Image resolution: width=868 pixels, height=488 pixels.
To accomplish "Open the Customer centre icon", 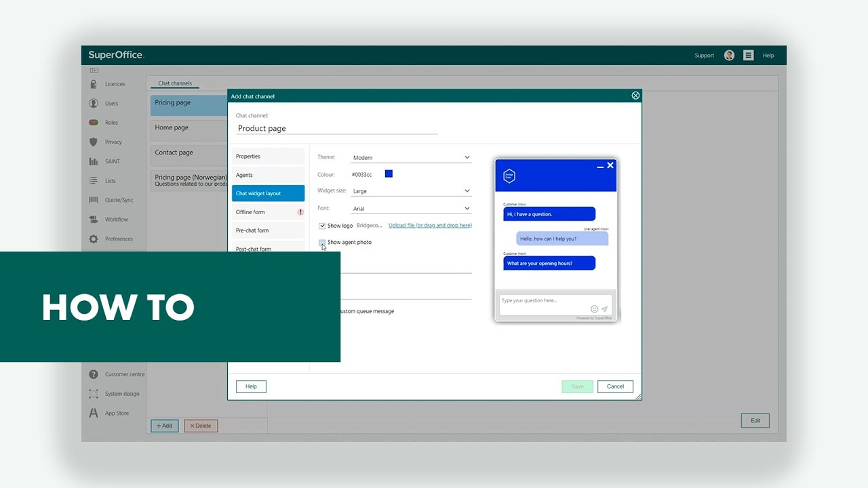I will (x=94, y=374).
